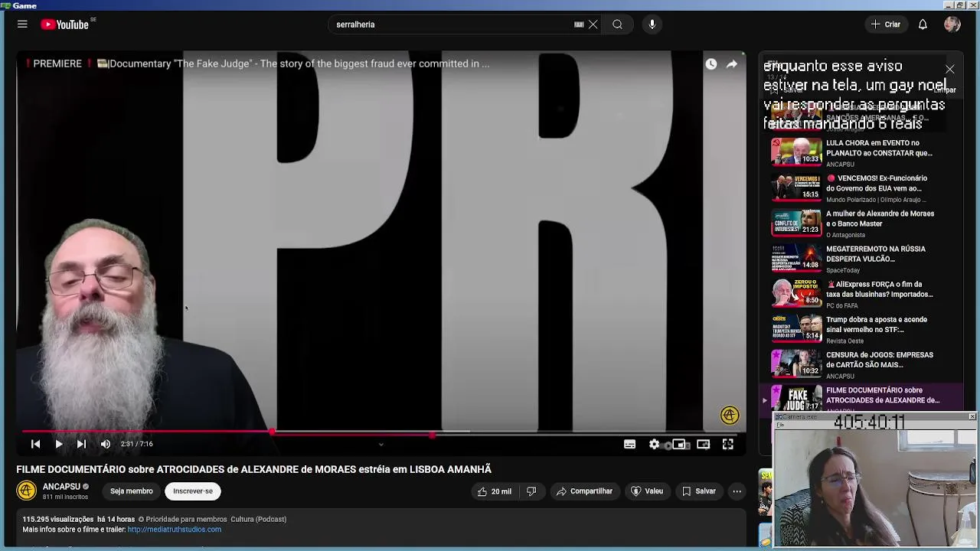
Task: Click the Inscrever-se subscribe button
Action: 193,491
